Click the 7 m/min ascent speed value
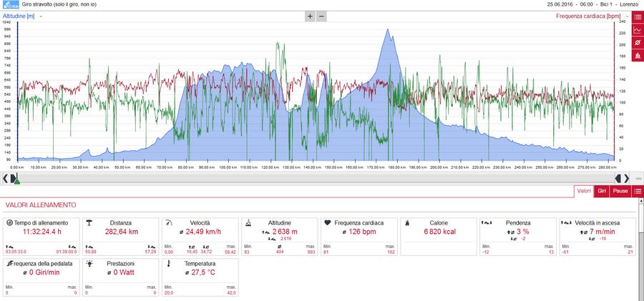This screenshot has width=644, height=301. (x=601, y=231)
